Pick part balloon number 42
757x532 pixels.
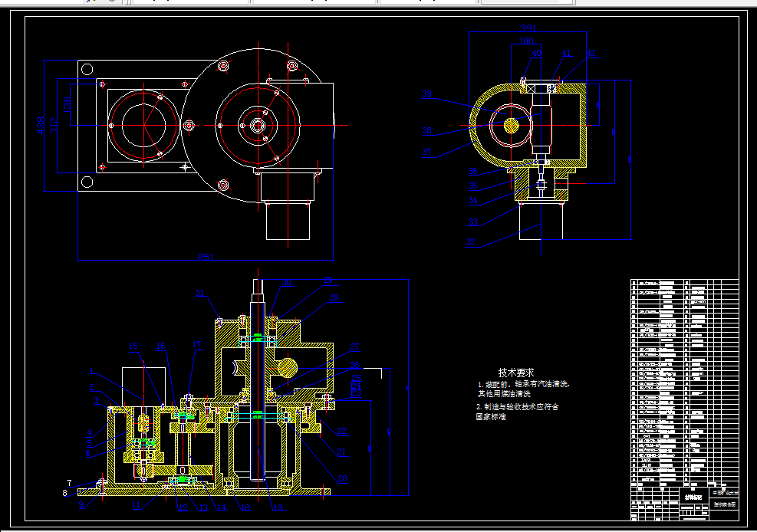click(x=591, y=53)
